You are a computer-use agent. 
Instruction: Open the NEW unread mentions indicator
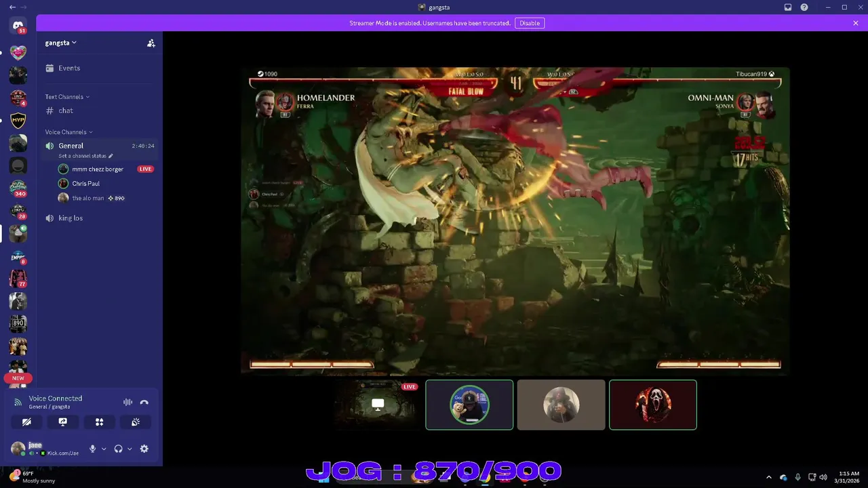[18, 378]
